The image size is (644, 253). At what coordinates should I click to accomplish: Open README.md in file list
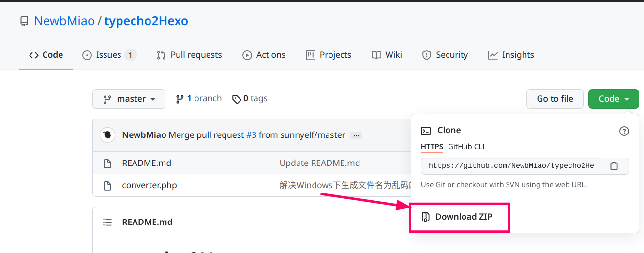coord(147,163)
